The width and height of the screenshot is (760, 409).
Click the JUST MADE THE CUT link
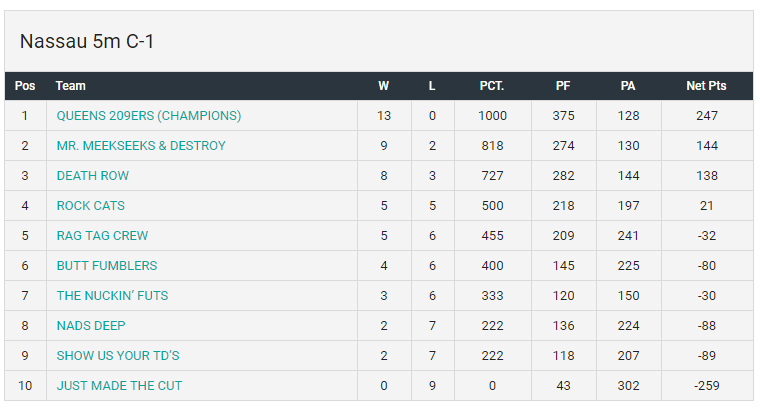(x=119, y=386)
